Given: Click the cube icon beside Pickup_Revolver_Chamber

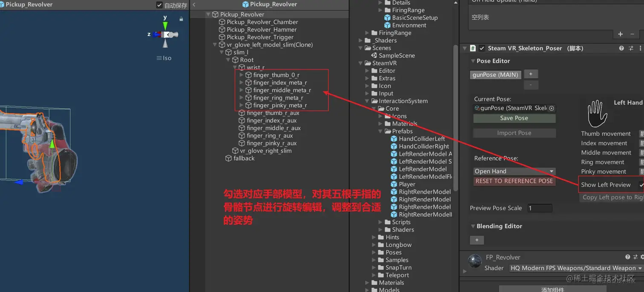Looking at the screenshot, I should [x=222, y=22].
